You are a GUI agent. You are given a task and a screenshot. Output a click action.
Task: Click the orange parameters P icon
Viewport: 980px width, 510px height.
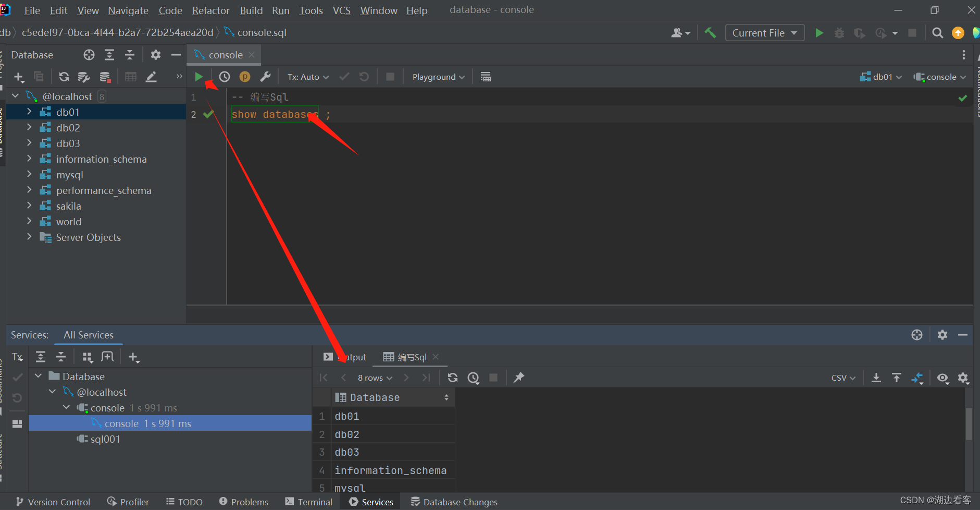245,77
